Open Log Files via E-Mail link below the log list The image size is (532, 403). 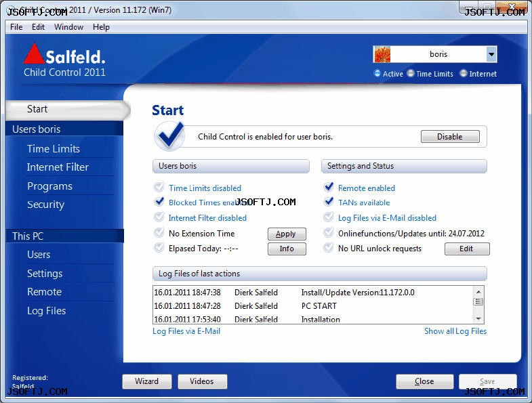click(186, 331)
